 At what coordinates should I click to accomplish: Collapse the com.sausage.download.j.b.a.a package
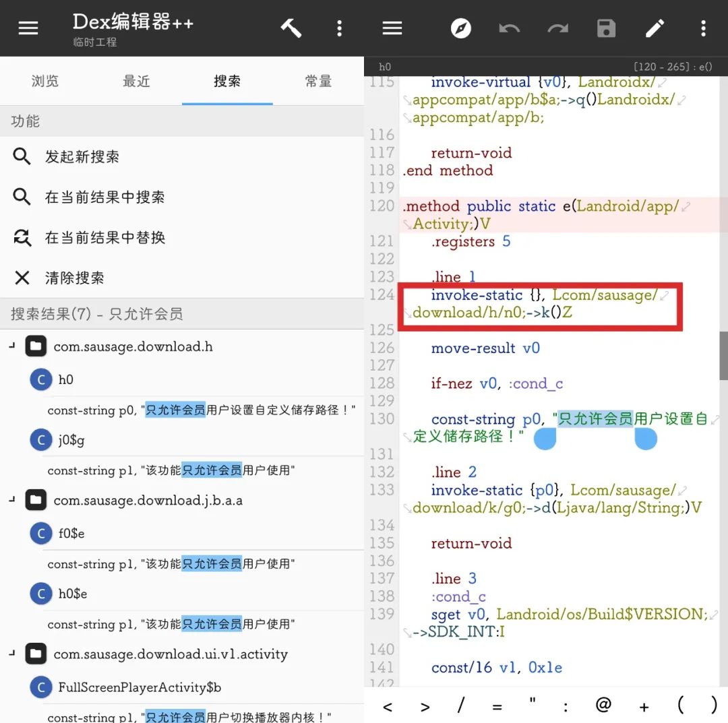point(11,500)
